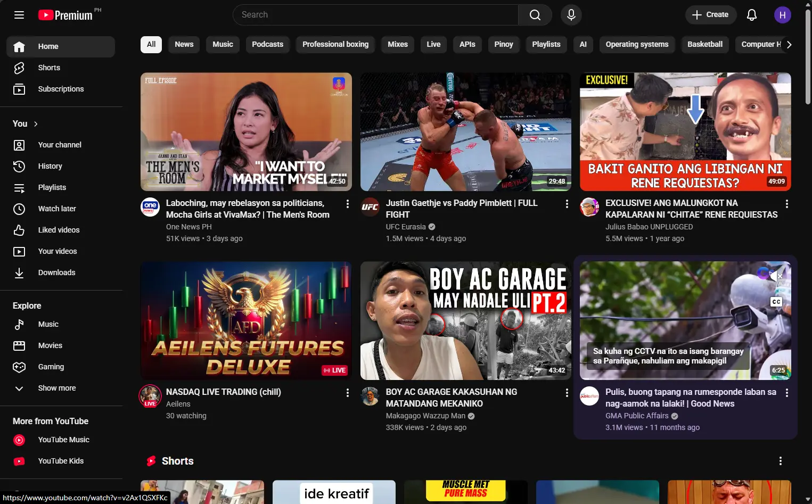Select the News filter chip
This screenshot has height=504, width=812.
pos(184,45)
